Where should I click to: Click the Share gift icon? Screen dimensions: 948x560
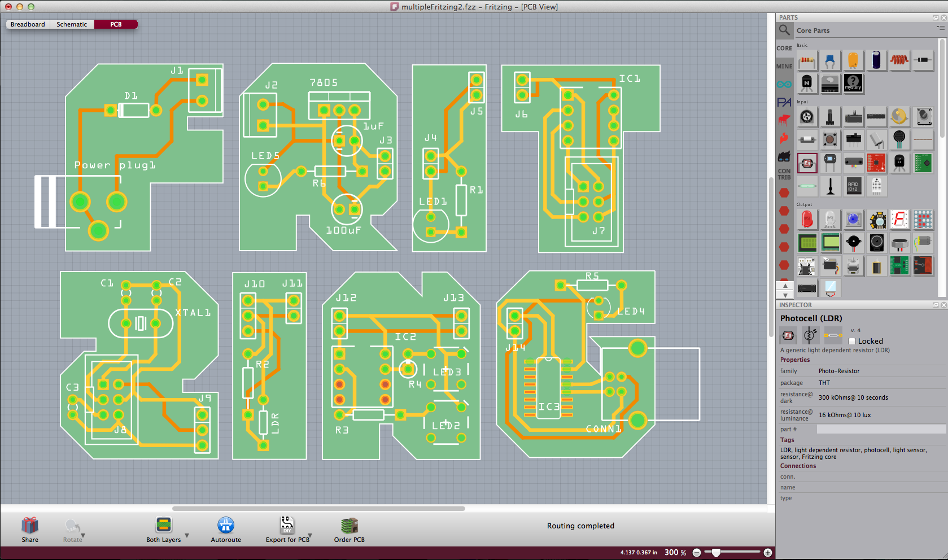[x=30, y=526]
